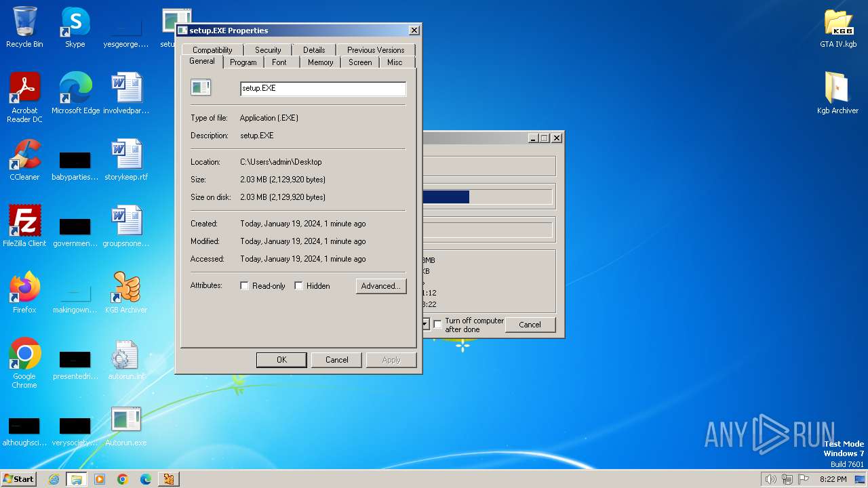Screen dimensions: 868x488
Task: Open Internet Explorer from the taskbar
Action: [x=54, y=479]
